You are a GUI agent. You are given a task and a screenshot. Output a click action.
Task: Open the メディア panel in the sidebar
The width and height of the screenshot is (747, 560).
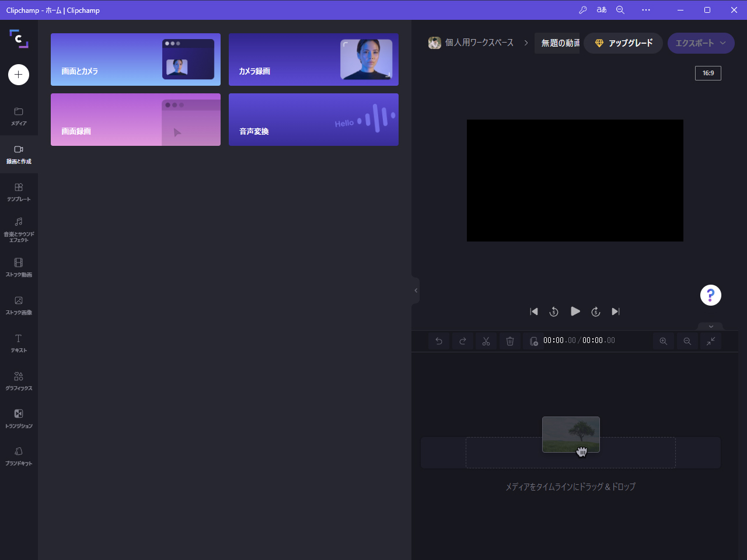click(19, 117)
